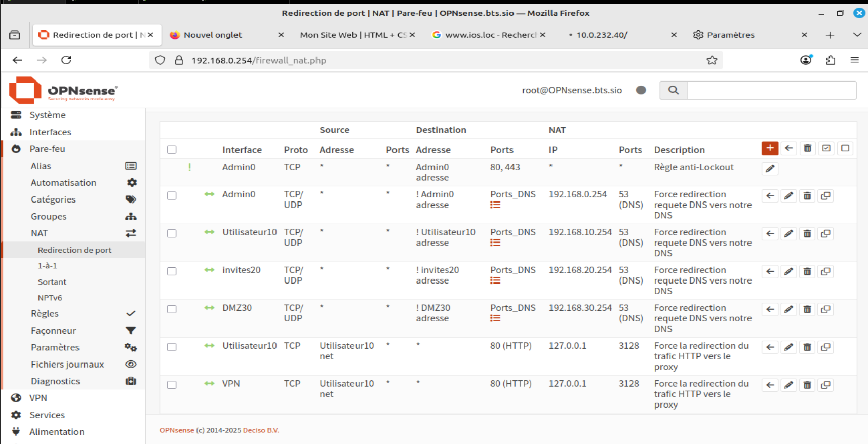Enable selected rules via header check icon
Viewport: 868px width, 444px height.
(826, 148)
